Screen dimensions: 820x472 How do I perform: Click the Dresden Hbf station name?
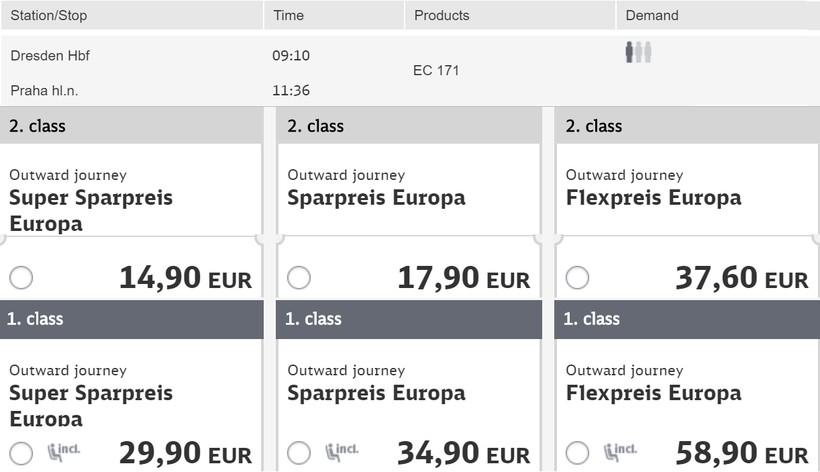point(50,56)
